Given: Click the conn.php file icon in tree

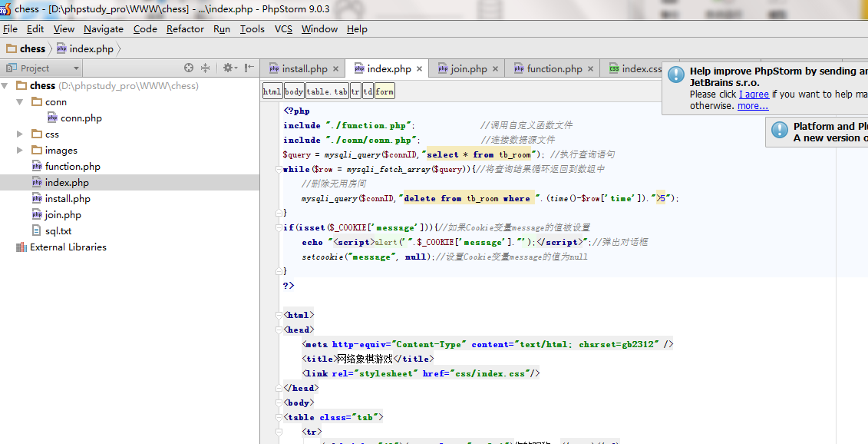Looking at the screenshot, I should [x=52, y=118].
